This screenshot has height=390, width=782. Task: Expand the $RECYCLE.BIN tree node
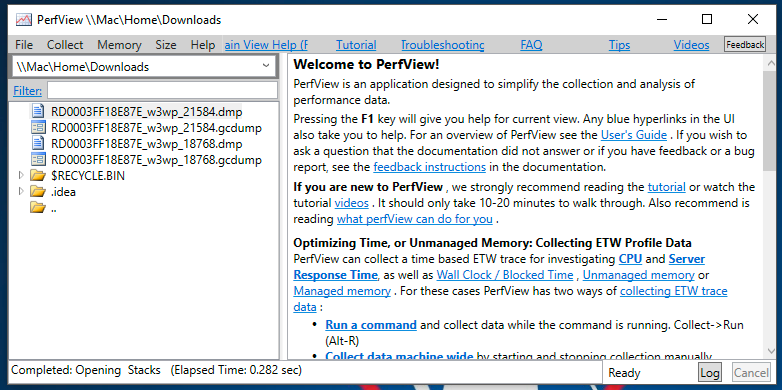coord(20,176)
